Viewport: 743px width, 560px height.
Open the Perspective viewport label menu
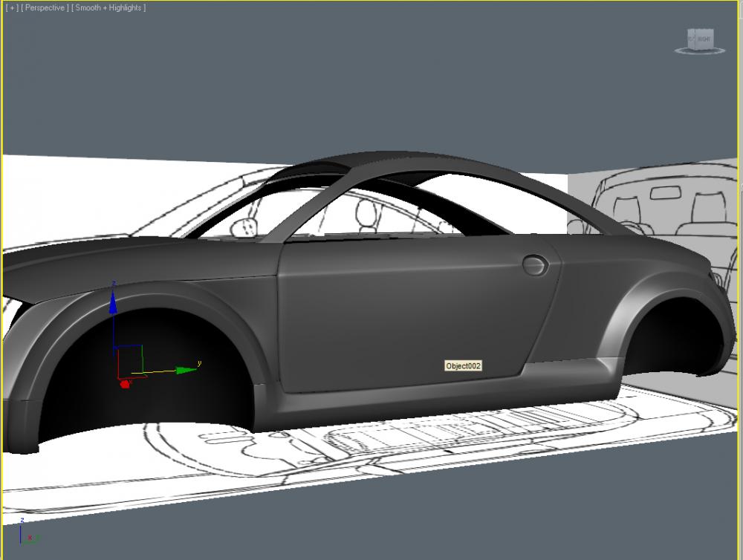click(x=45, y=7)
